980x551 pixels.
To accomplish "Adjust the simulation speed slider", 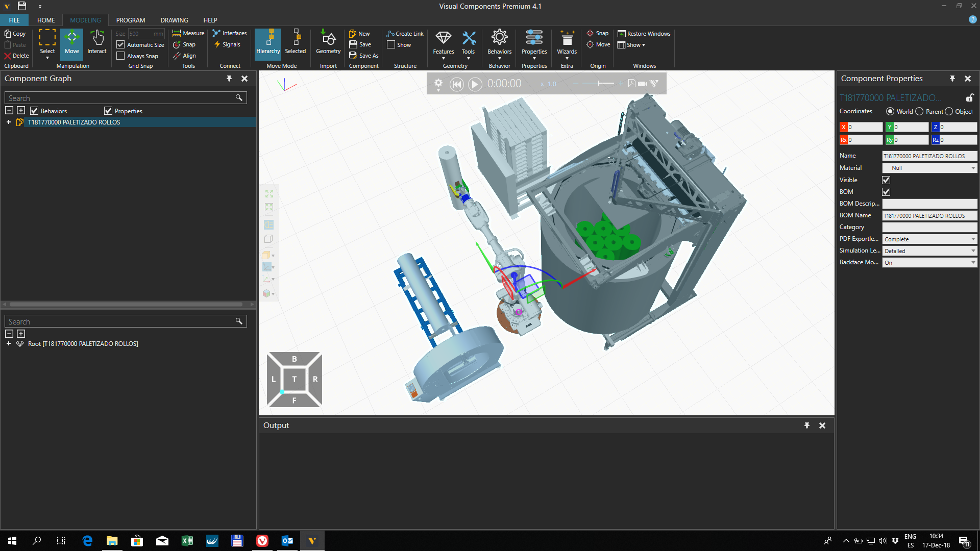I will click(x=600, y=83).
